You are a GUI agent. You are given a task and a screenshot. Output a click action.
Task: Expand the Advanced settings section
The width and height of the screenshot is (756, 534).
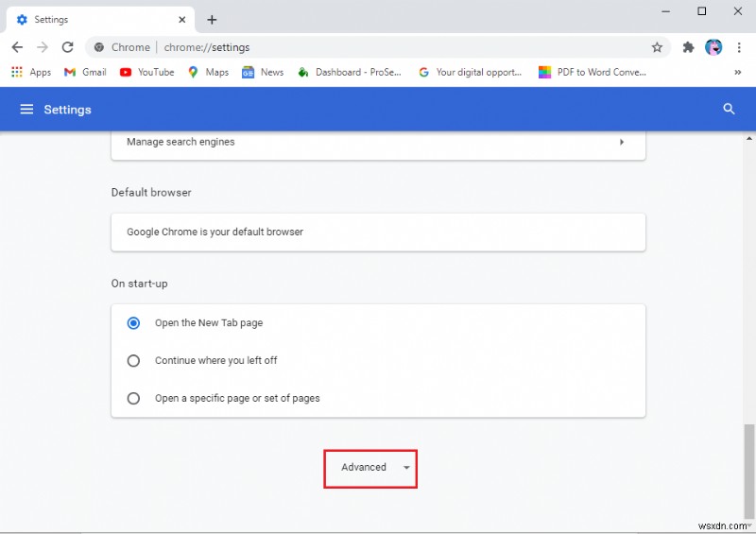tap(370, 469)
